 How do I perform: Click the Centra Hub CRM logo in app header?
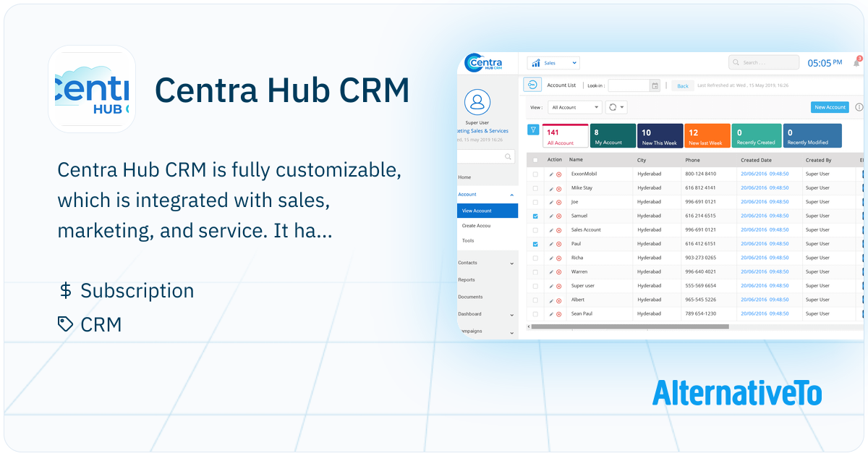coord(485,63)
